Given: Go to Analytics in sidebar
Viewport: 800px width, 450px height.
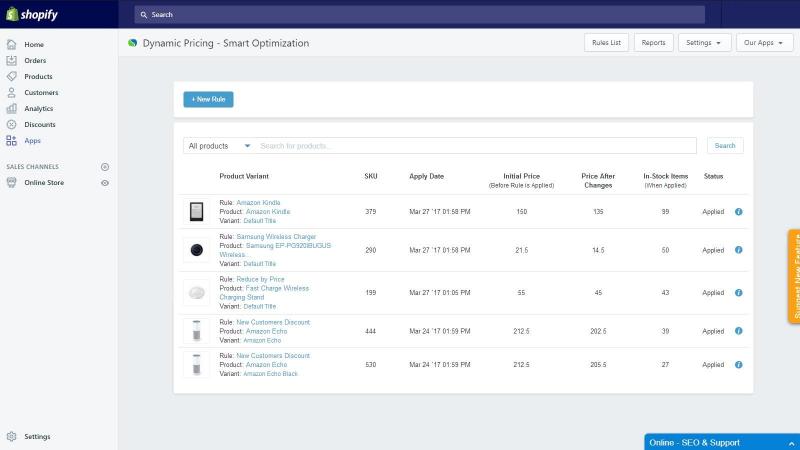Looking at the screenshot, I should click(39, 108).
